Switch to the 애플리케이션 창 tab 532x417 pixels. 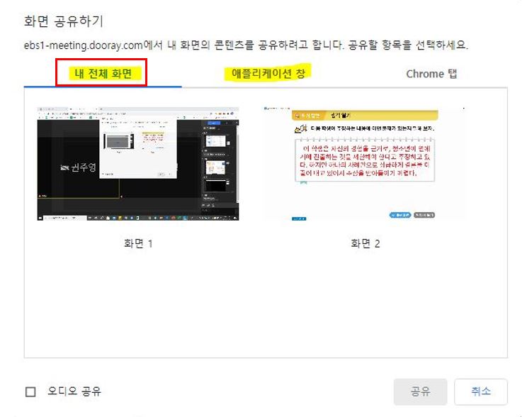[268, 72]
